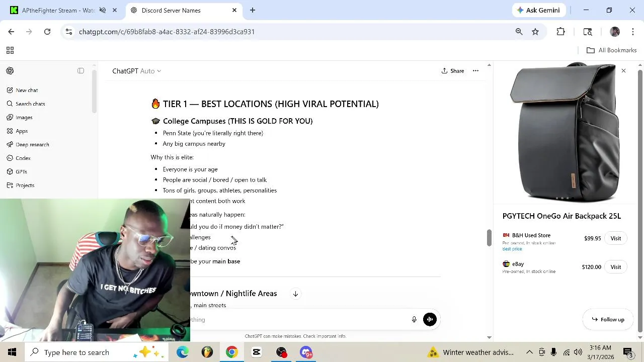
Task: Open the Chrome profile avatar
Action: (615, 32)
